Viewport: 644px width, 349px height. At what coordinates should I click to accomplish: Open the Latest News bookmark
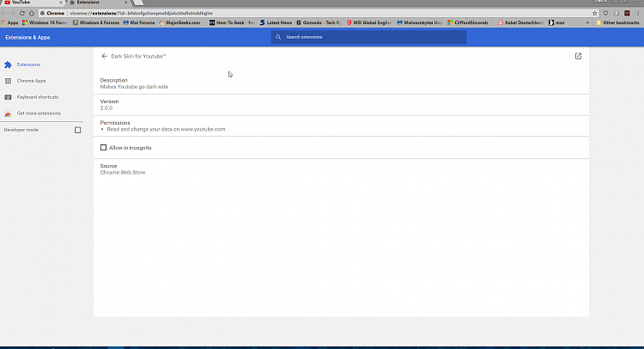276,22
